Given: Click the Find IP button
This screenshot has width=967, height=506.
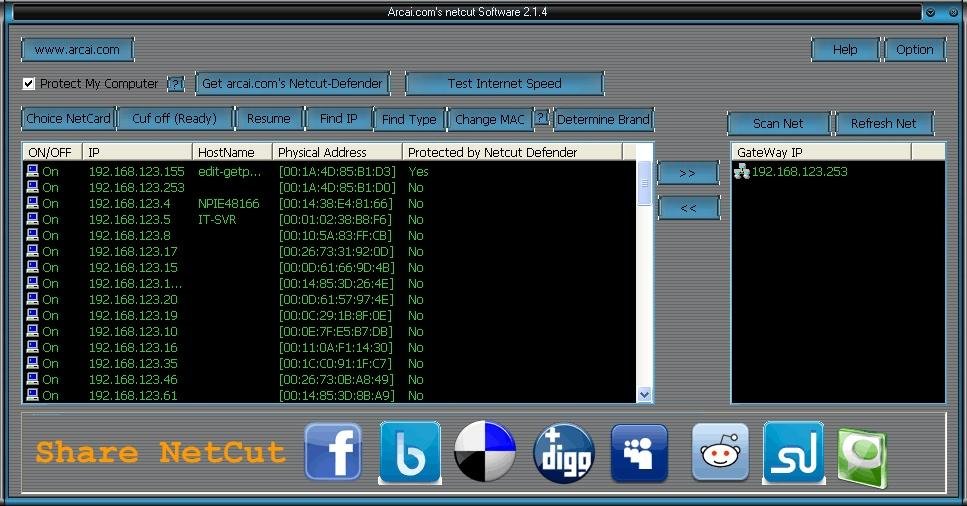Looking at the screenshot, I should pyautogui.click(x=339, y=118).
